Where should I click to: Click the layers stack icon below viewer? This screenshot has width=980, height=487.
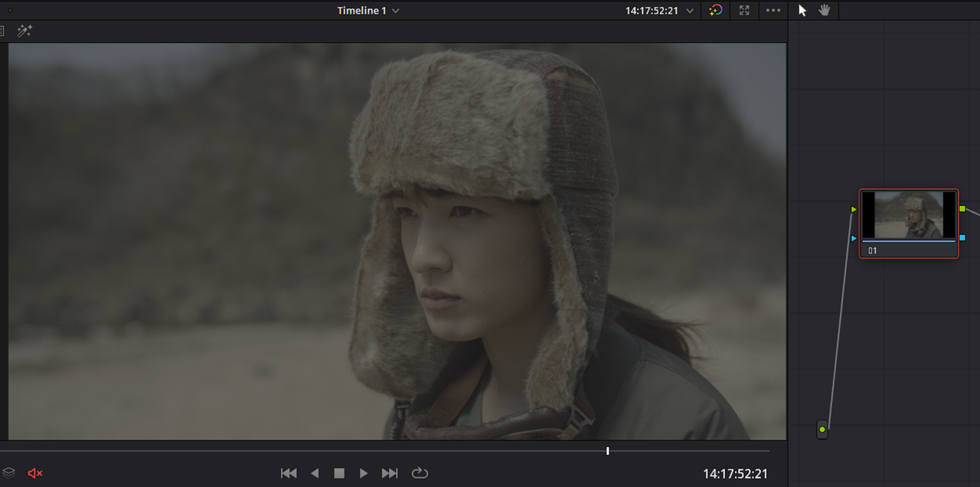pos(8,472)
